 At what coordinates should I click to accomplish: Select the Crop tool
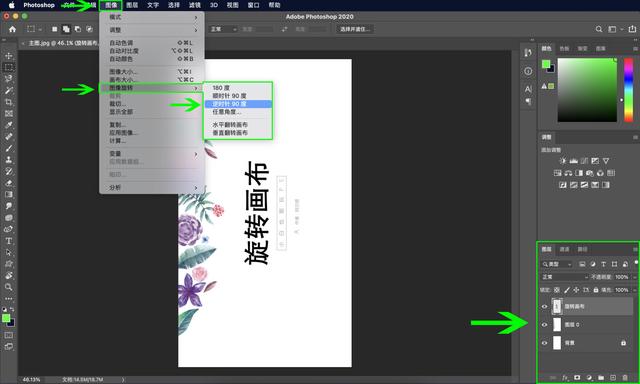click(x=9, y=102)
